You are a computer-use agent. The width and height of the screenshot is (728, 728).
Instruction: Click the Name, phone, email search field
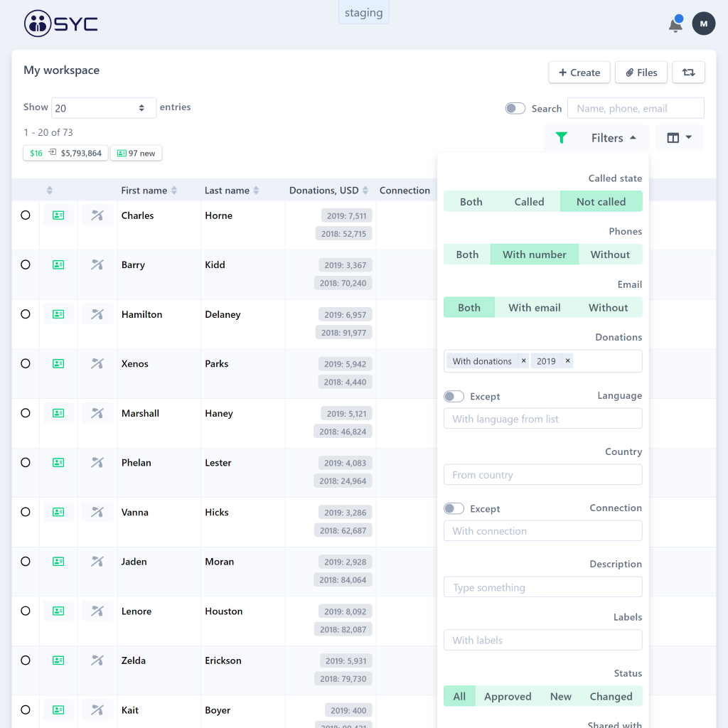tap(636, 109)
